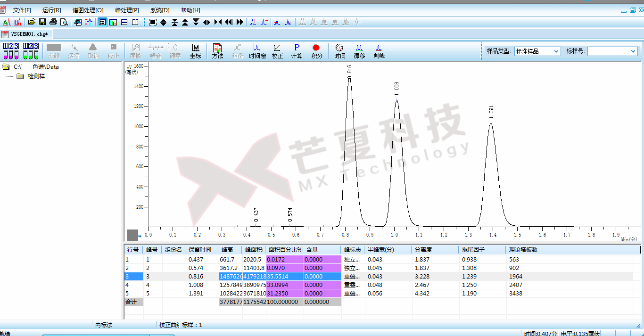Run the 计算 calculate tool
The width and height of the screenshot is (644, 336).
pyautogui.click(x=297, y=51)
